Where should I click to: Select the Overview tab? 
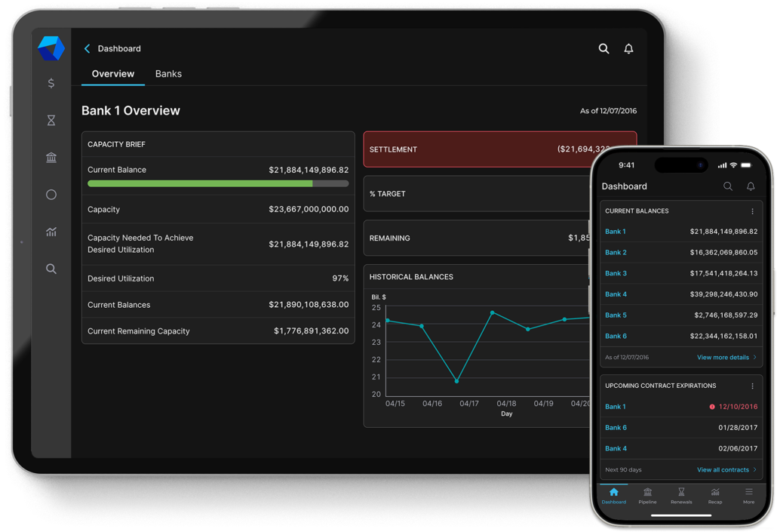113,74
